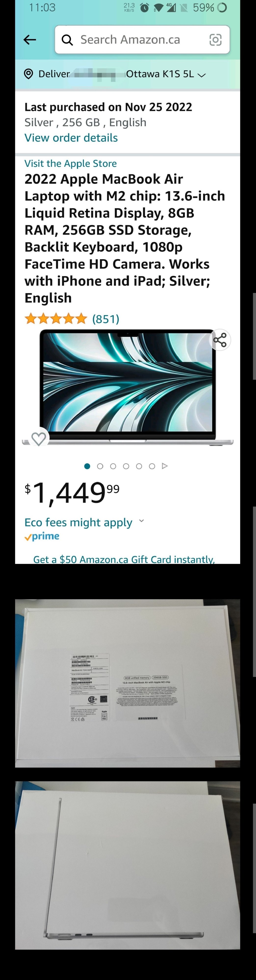Screen dimensions: 256x980
Task: Tap the five-star rating graphic
Action: 56,318
